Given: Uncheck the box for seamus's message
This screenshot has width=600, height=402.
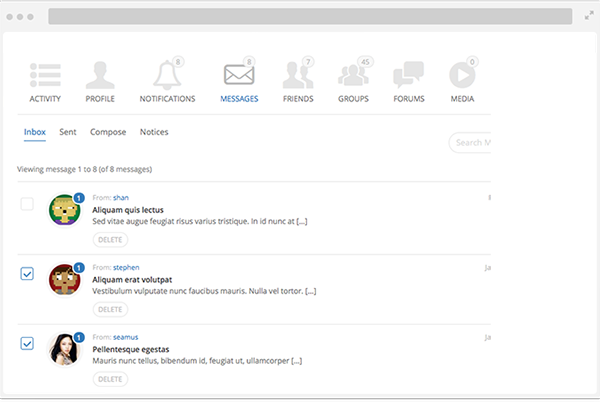Looking at the screenshot, I should click(x=27, y=343).
